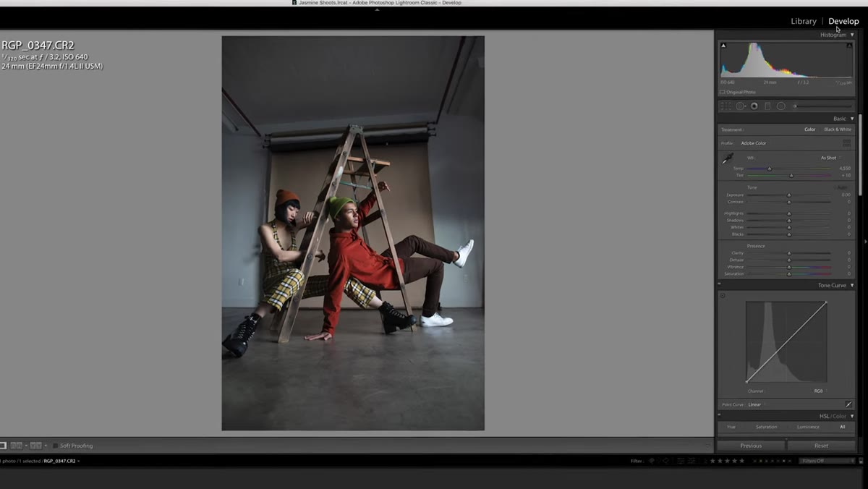Set Treatment to Black & White
Viewport: 868px width, 489px height.
coord(838,129)
